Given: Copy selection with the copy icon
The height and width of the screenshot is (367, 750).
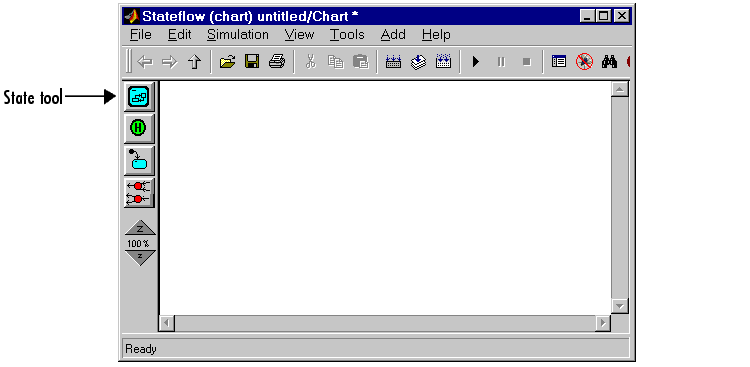Looking at the screenshot, I should point(336,62).
